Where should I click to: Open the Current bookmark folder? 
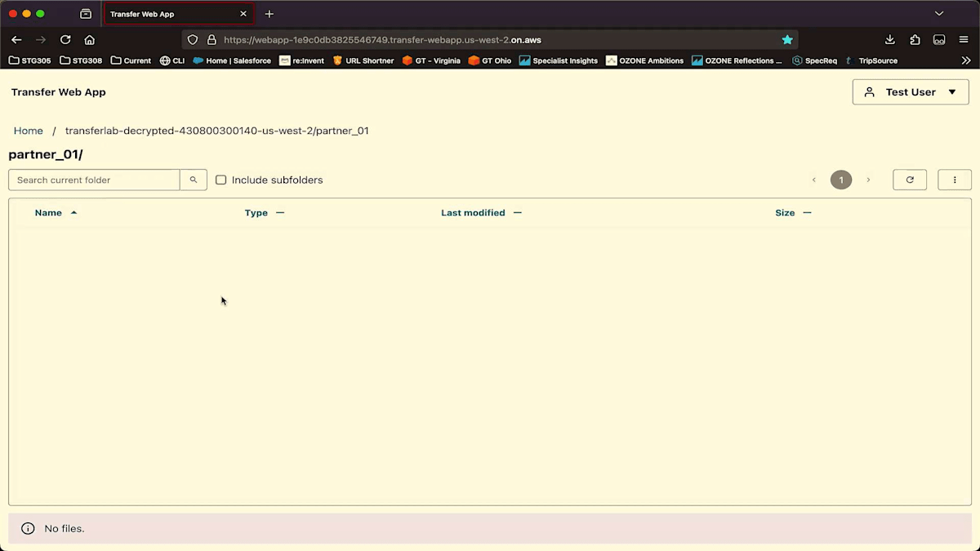[x=131, y=60]
